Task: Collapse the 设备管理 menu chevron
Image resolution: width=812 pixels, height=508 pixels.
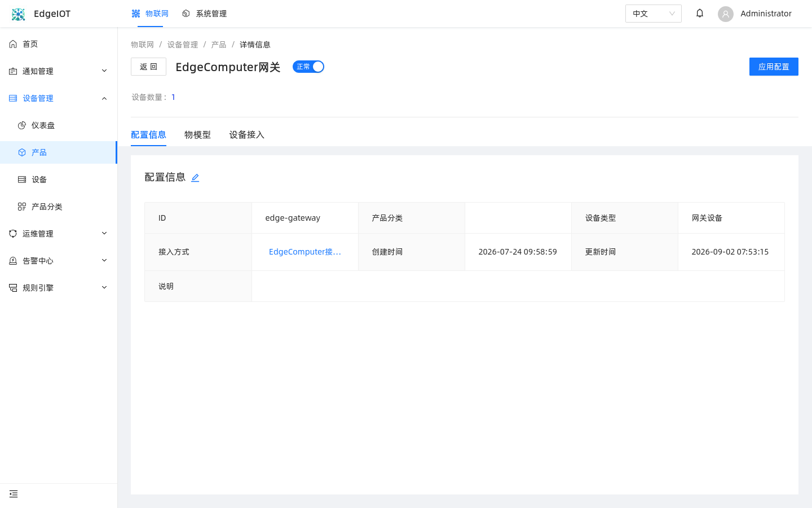Action: (104, 98)
